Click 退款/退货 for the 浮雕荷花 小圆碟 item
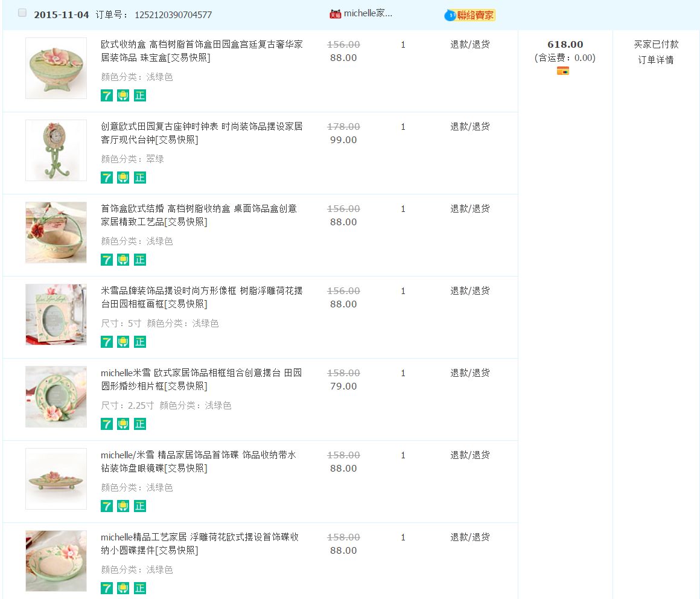The width and height of the screenshot is (700, 599). pyautogui.click(x=469, y=537)
